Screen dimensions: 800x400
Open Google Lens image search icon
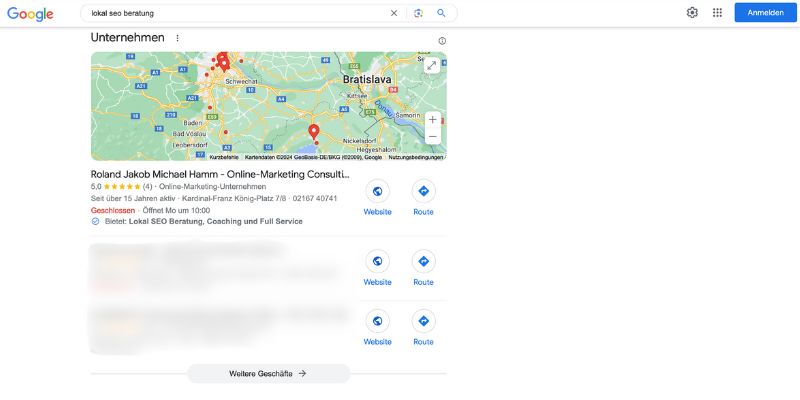pos(418,13)
